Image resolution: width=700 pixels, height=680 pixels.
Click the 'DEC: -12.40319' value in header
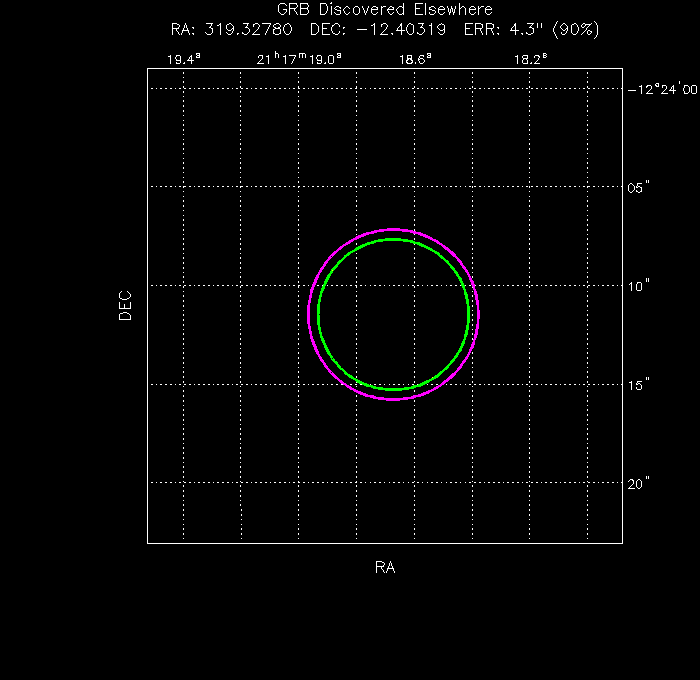point(378,29)
